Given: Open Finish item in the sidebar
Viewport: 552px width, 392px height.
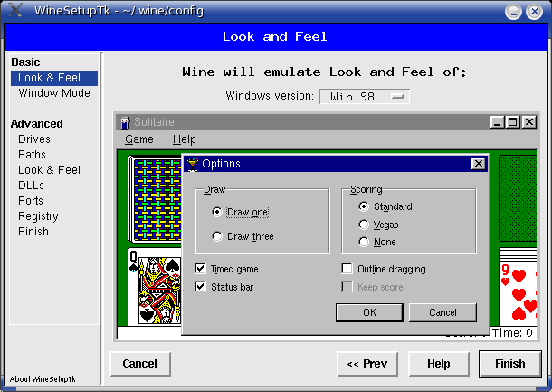Looking at the screenshot, I should point(33,232).
